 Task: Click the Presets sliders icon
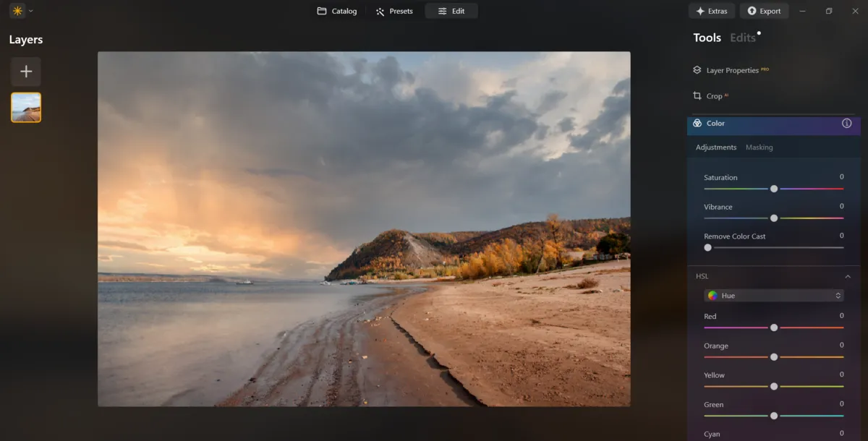(379, 11)
